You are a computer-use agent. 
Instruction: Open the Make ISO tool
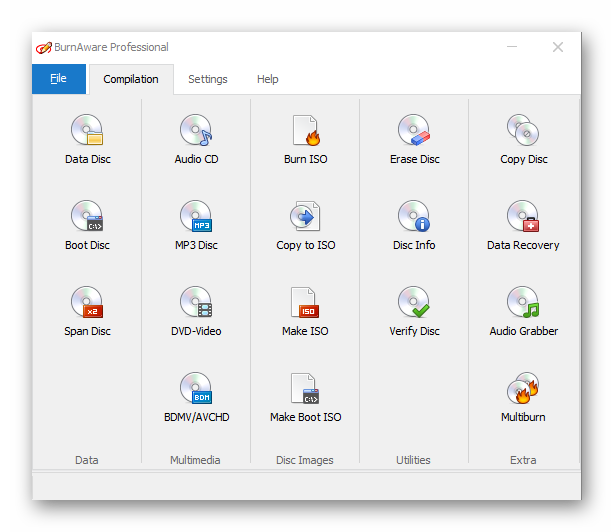tap(305, 312)
